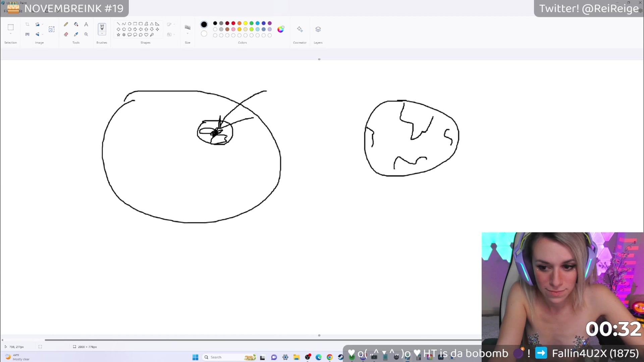Viewport: 644px width, 362px height.
Task: Choose the Triangle shape
Action: click(152, 24)
